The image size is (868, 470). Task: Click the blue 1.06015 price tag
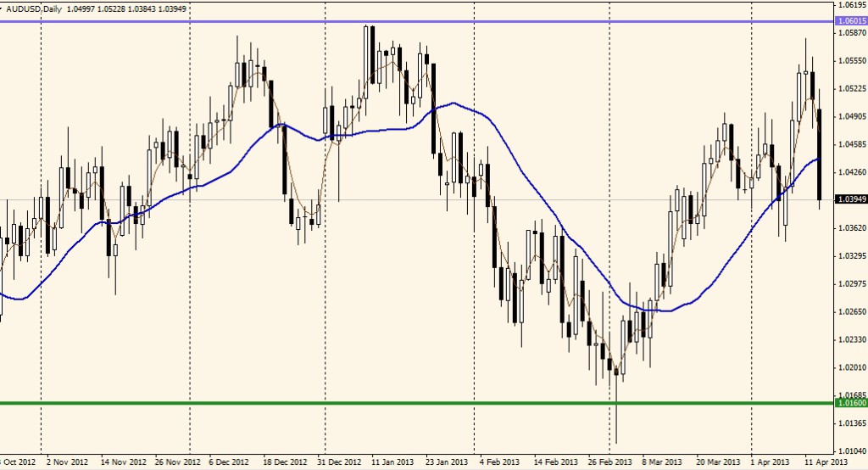point(850,21)
